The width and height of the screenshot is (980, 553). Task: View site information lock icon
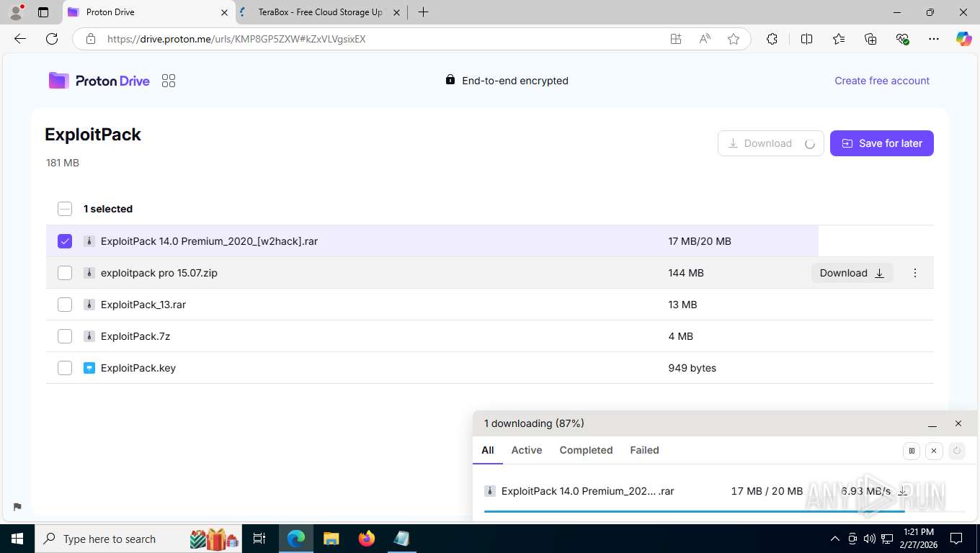tap(90, 39)
